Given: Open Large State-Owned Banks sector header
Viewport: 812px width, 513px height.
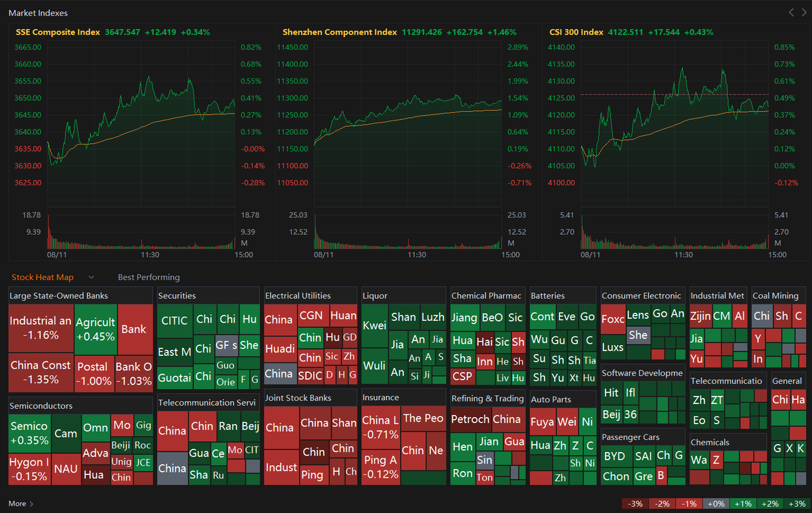Looking at the screenshot, I should coord(81,296).
